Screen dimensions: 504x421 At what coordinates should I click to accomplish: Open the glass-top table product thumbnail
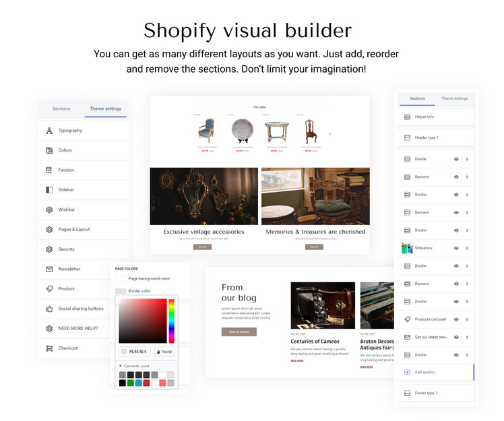pyautogui.click(x=277, y=132)
